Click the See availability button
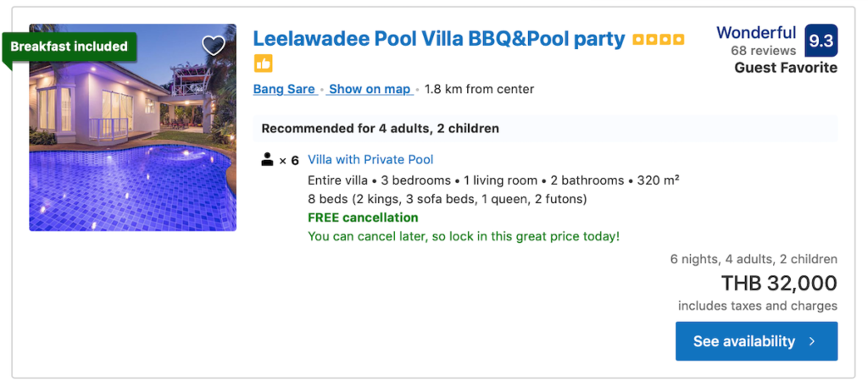The height and width of the screenshot is (392, 868). pos(756,341)
